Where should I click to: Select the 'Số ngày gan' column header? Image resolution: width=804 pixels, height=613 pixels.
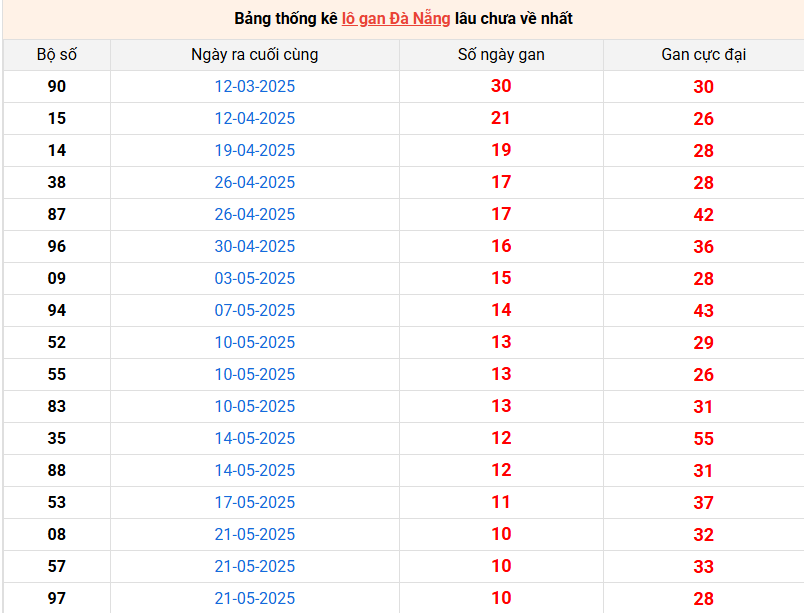click(x=501, y=55)
